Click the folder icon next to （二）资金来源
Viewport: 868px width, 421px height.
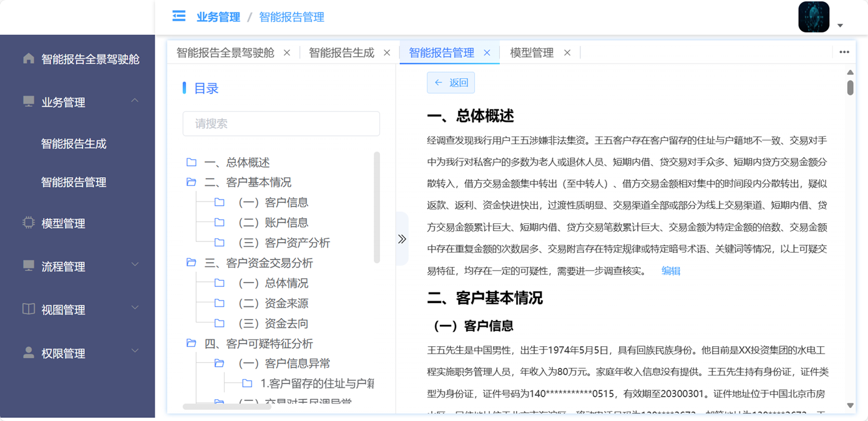[220, 303]
